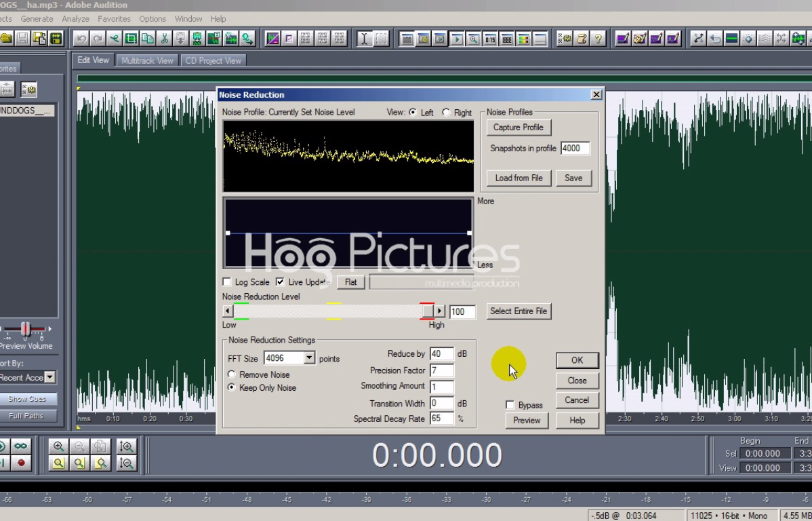This screenshot has height=521, width=812.
Task: Click the Noise Reduction Level right arrow
Action: (x=439, y=311)
